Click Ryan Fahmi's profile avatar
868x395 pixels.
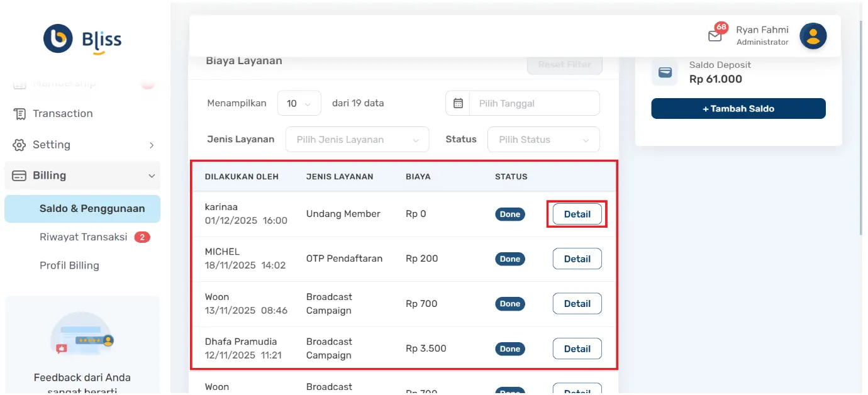(x=813, y=36)
